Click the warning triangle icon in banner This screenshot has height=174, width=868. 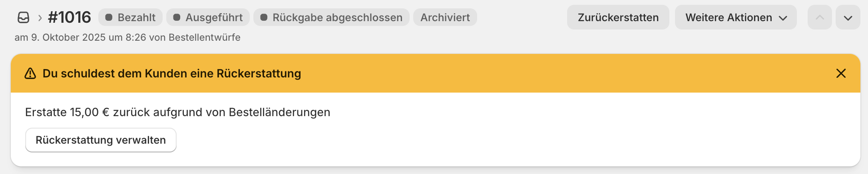[30, 73]
